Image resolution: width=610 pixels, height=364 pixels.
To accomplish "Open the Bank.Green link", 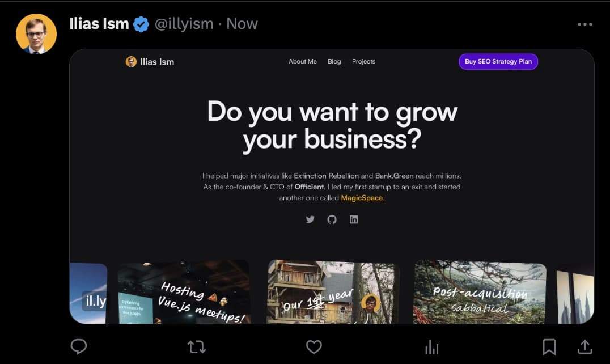I will [x=394, y=176].
